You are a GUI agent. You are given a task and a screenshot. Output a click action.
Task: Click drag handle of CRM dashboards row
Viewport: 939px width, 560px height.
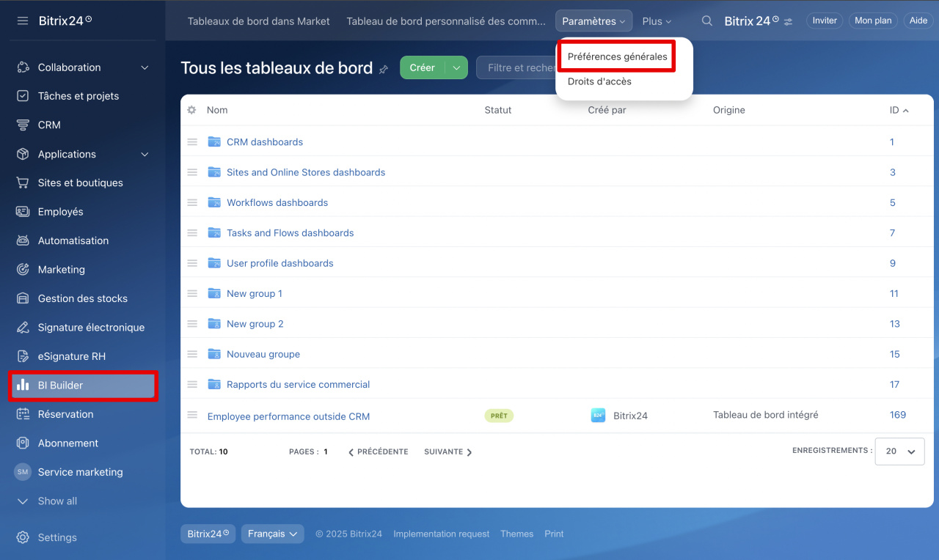coord(192,142)
